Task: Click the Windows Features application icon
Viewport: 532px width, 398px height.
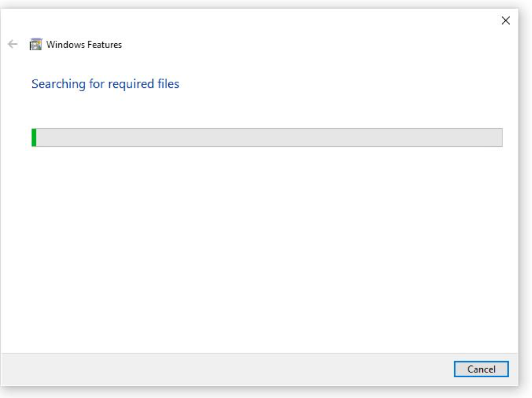Action: click(36, 44)
